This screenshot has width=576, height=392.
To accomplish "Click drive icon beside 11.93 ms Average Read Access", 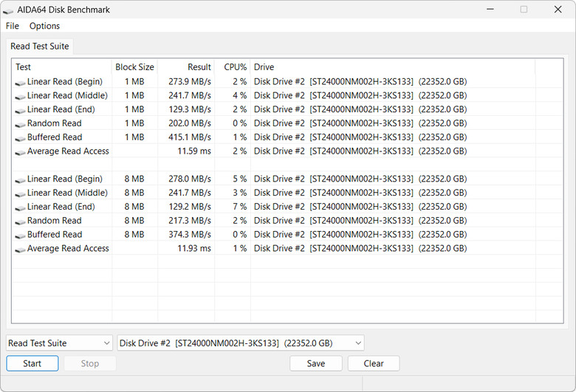I will (x=20, y=250).
